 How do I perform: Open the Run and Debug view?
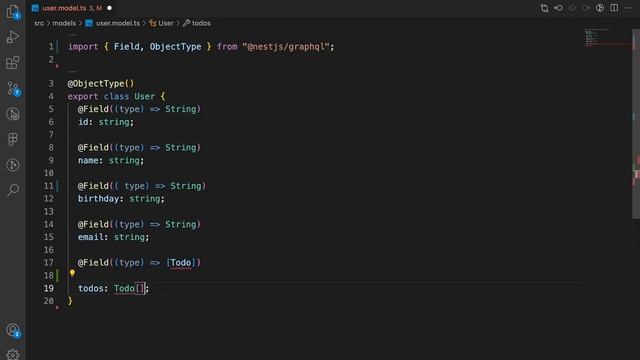(13, 37)
